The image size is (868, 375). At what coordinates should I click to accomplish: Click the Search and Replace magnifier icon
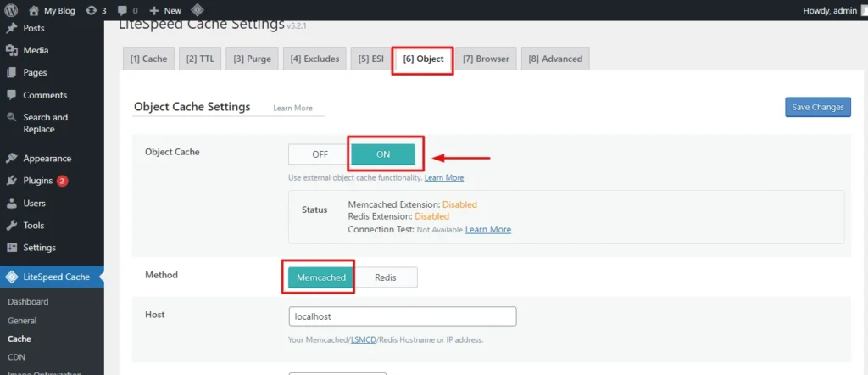click(x=12, y=117)
